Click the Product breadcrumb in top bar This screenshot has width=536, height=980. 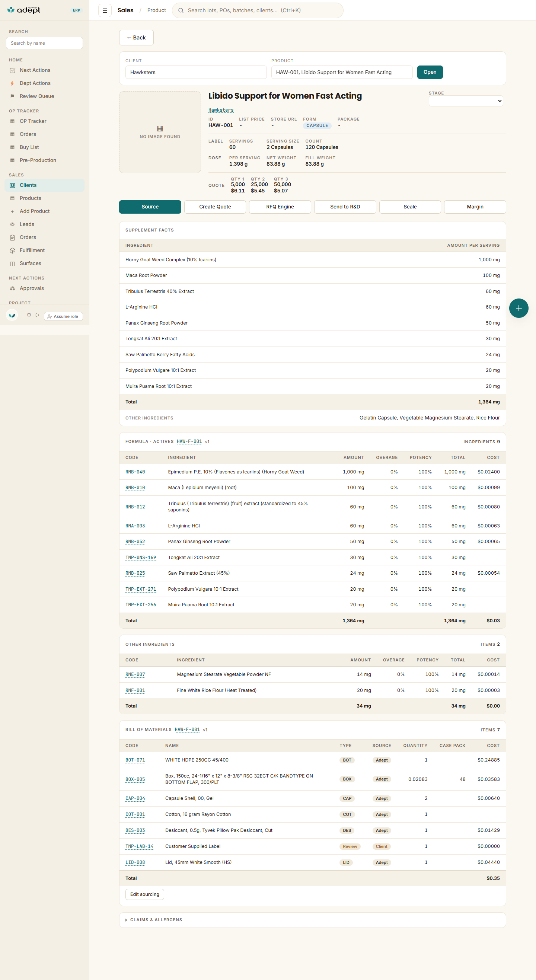tap(156, 10)
